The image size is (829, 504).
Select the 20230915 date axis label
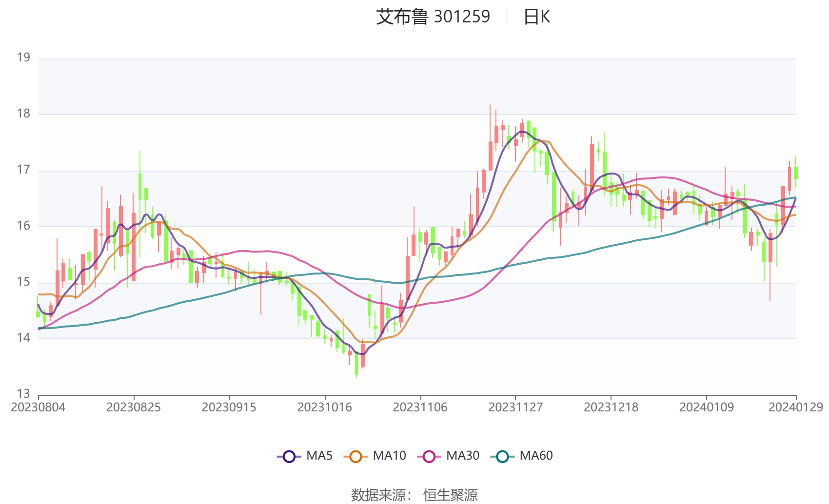[x=229, y=407]
